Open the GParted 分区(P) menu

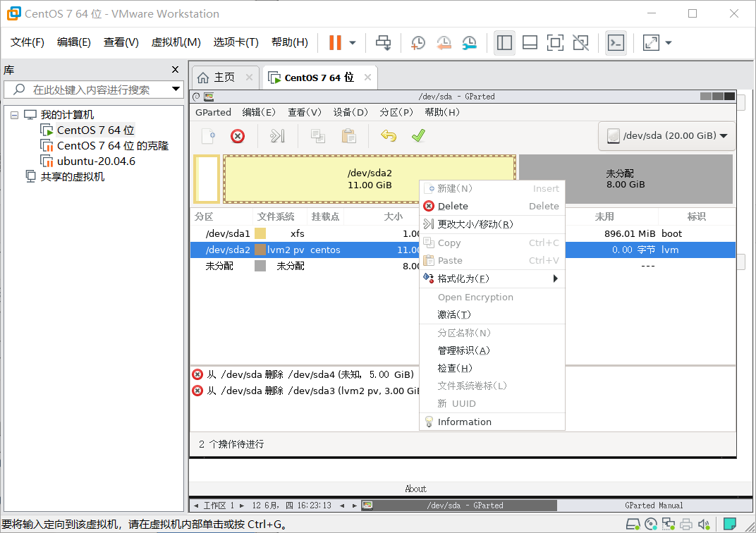coord(396,112)
